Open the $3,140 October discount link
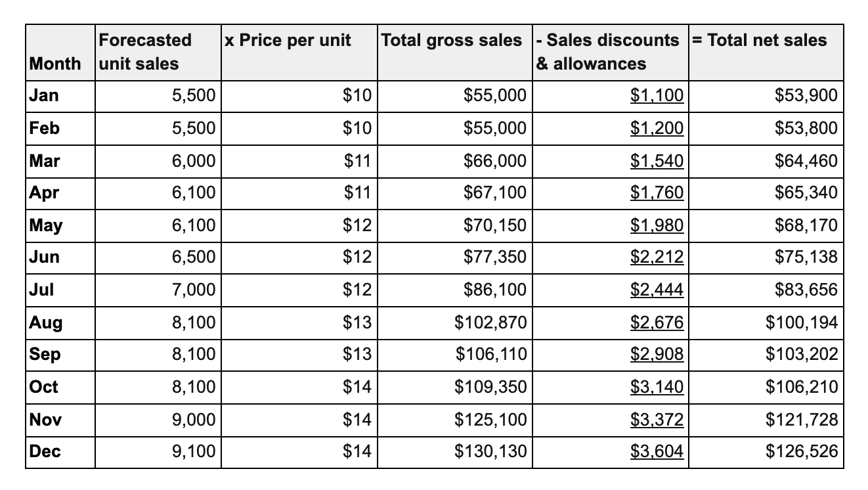 [657, 387]
